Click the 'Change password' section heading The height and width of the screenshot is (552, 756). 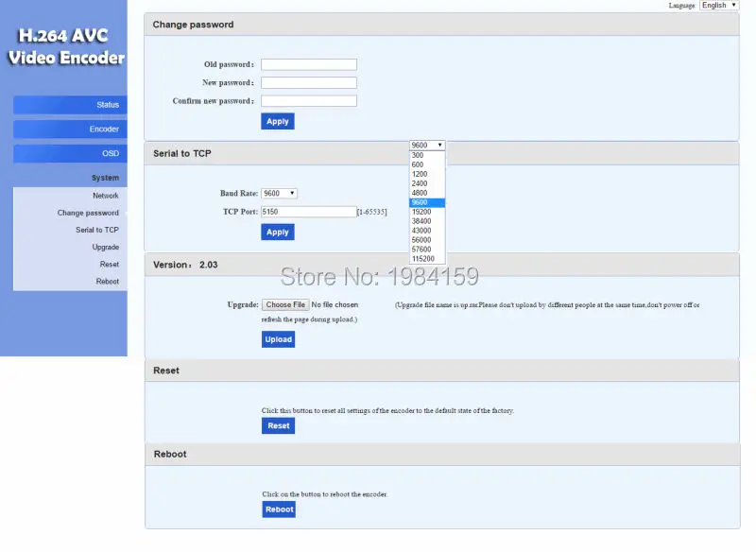193,25
